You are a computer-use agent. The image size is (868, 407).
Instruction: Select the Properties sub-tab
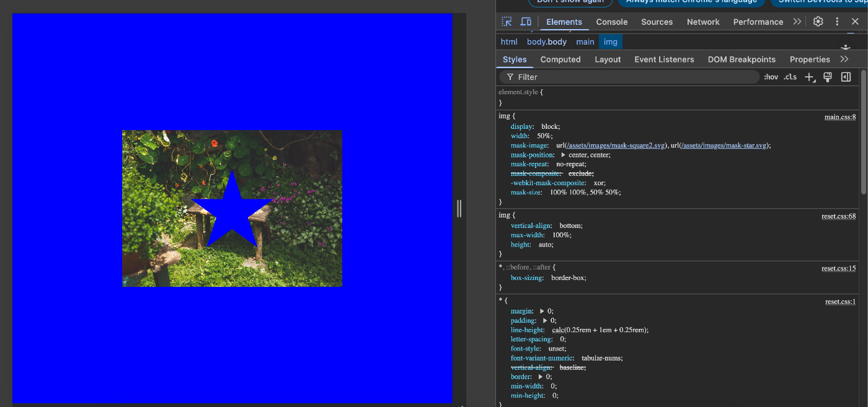click(x=810, y=59)
